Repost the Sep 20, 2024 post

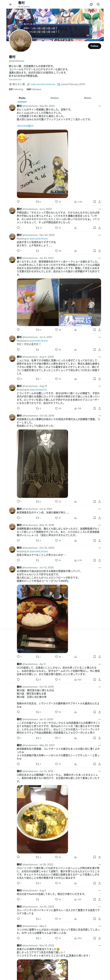pos(38,202)
